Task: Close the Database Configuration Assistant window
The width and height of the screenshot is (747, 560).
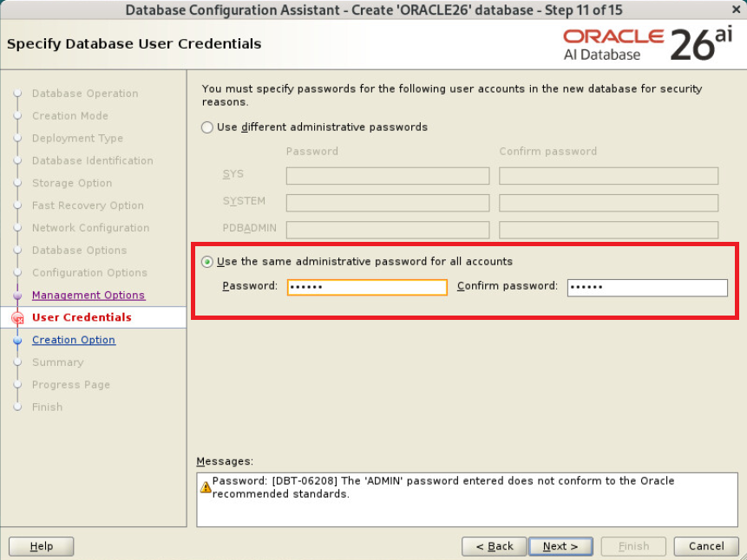Action: click(x=736, y=10)
